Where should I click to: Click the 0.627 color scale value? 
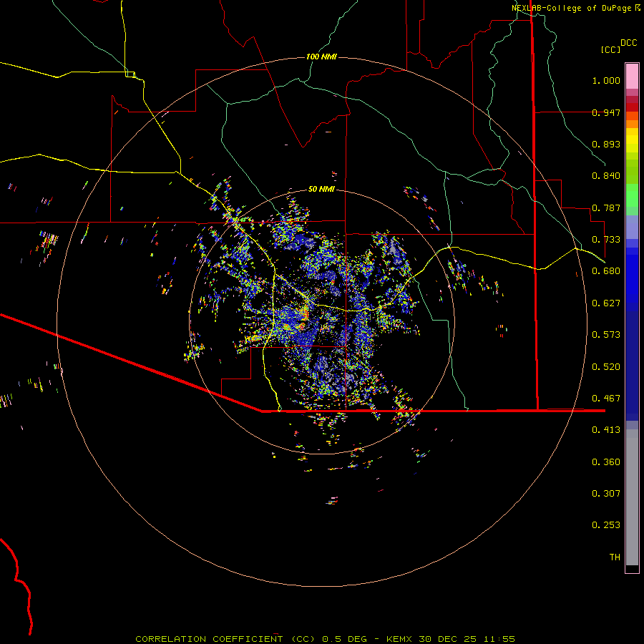point(606,303)
